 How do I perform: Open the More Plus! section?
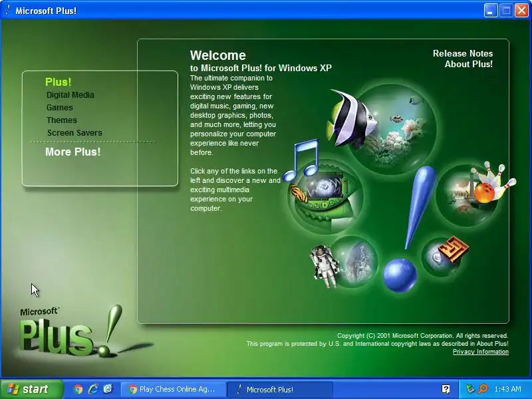pos(73,152)
